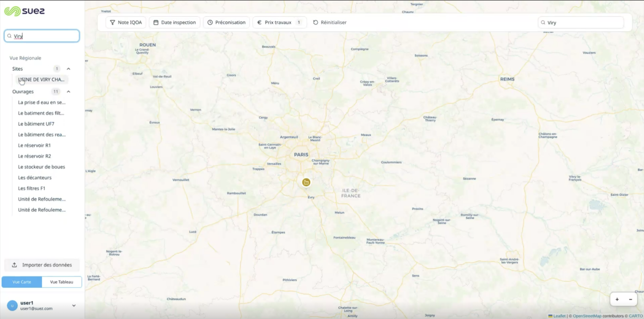The height and width of the screenshot is (319, 644).
Task: Open the Prix travaux filter
Action: click(279, 22)
